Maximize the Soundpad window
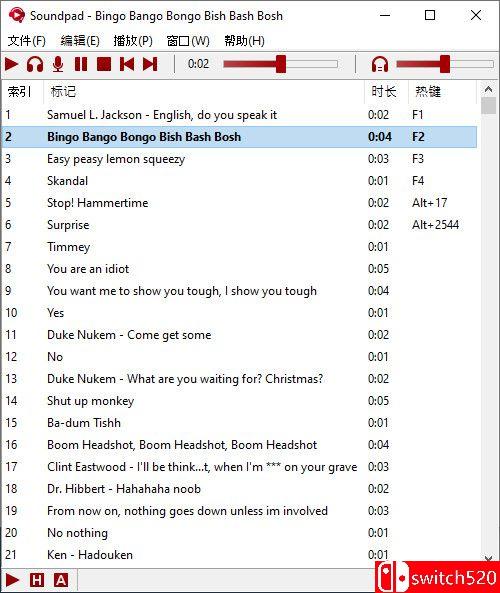This screenshot has width=500, height=593. click(x=430, y=16)
